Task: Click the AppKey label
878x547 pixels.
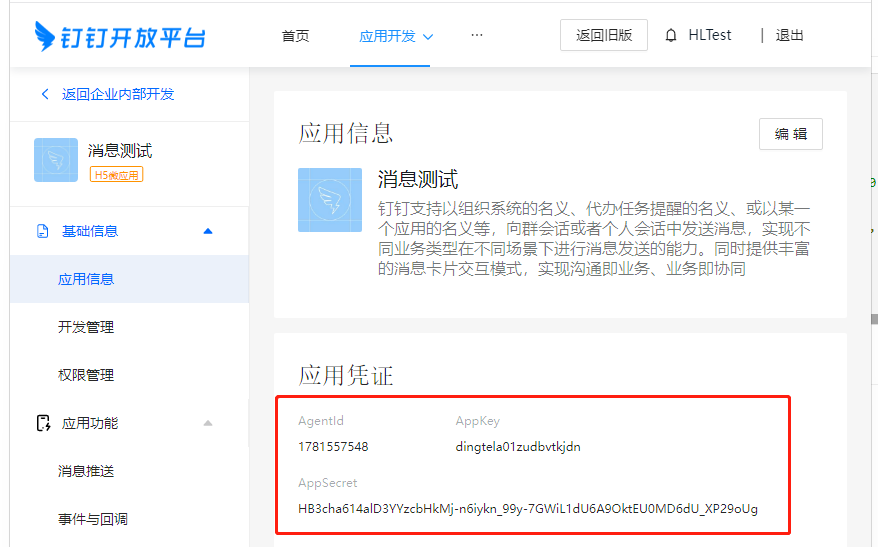Action: (478, 421)
